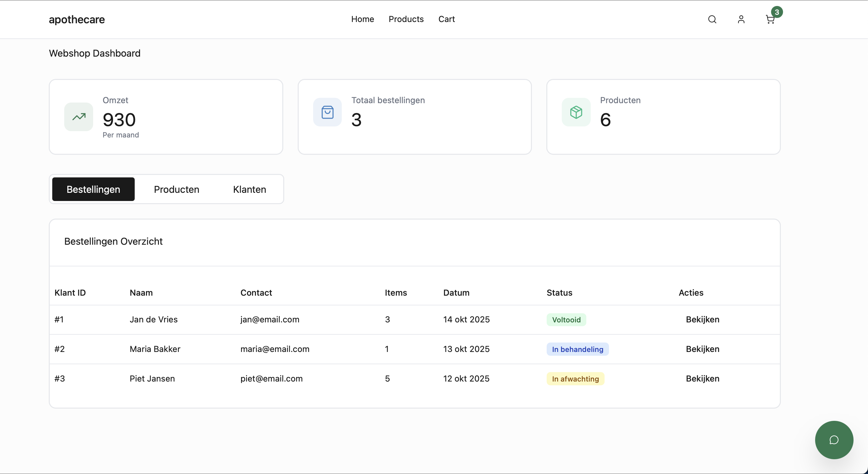868x474 pixels.
Task: Click the apothecare logo
Action: pos(76,20)
